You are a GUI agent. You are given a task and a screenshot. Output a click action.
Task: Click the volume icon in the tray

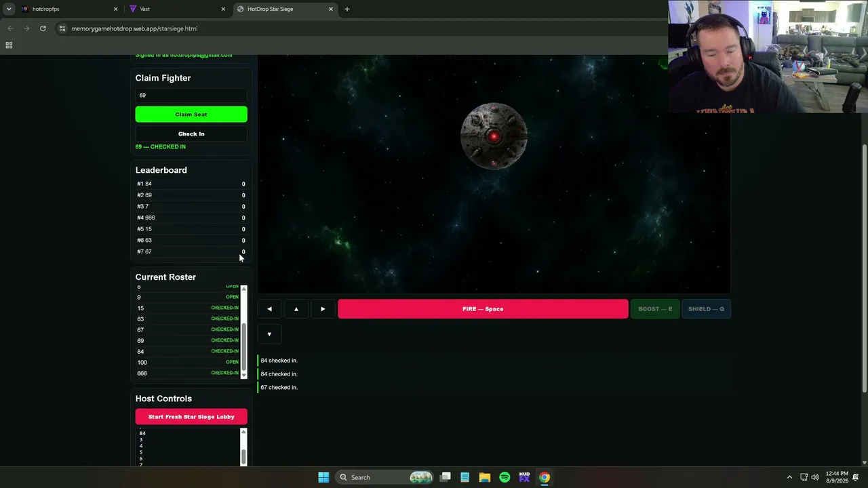point(814,477)
